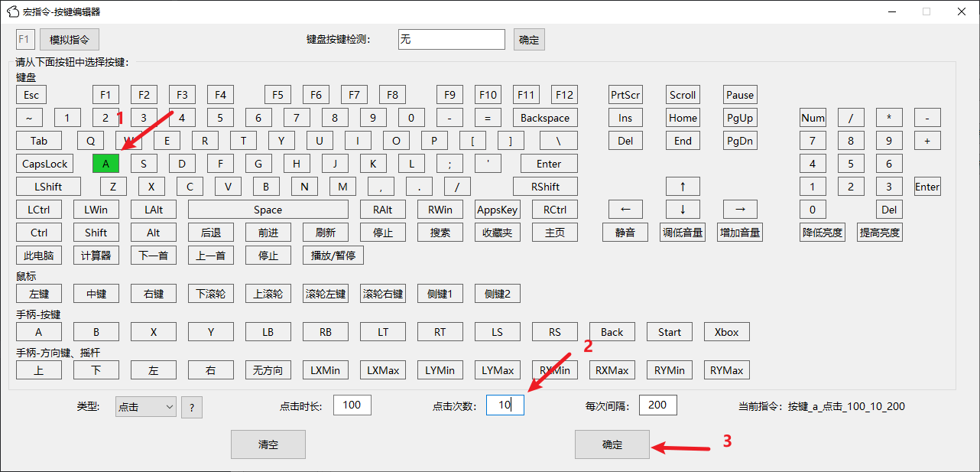Select the numpad 0 key button
980x472 pixels.
813,210
